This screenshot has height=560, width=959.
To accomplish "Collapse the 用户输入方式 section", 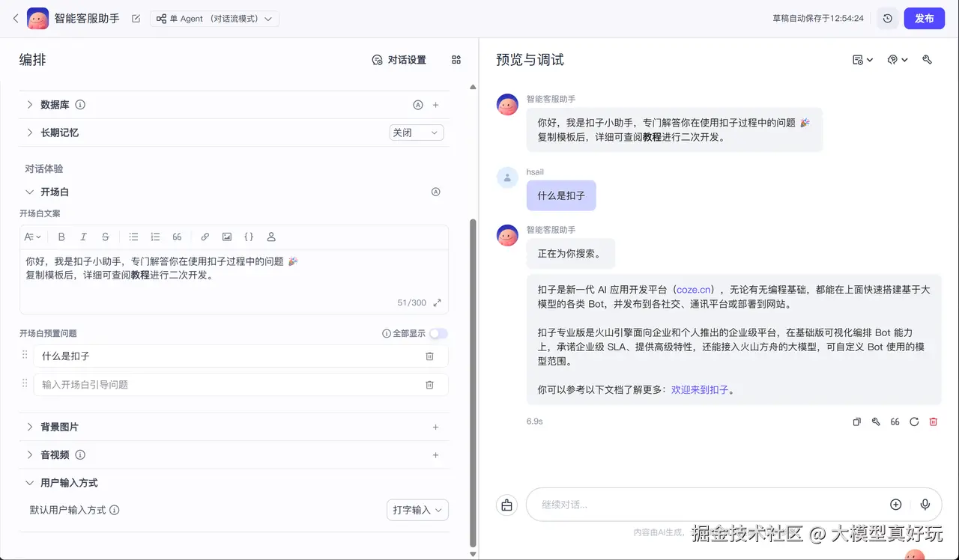I will tap(30, 483).
